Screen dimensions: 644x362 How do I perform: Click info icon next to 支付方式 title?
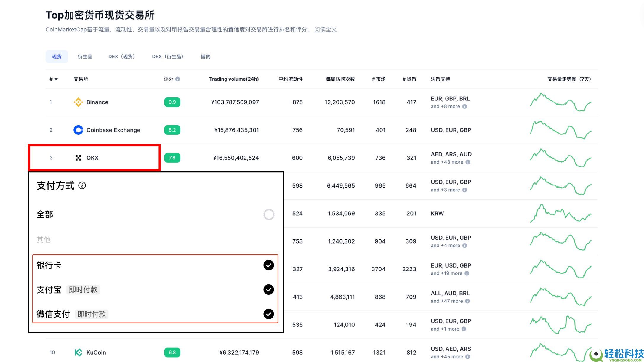82,185
